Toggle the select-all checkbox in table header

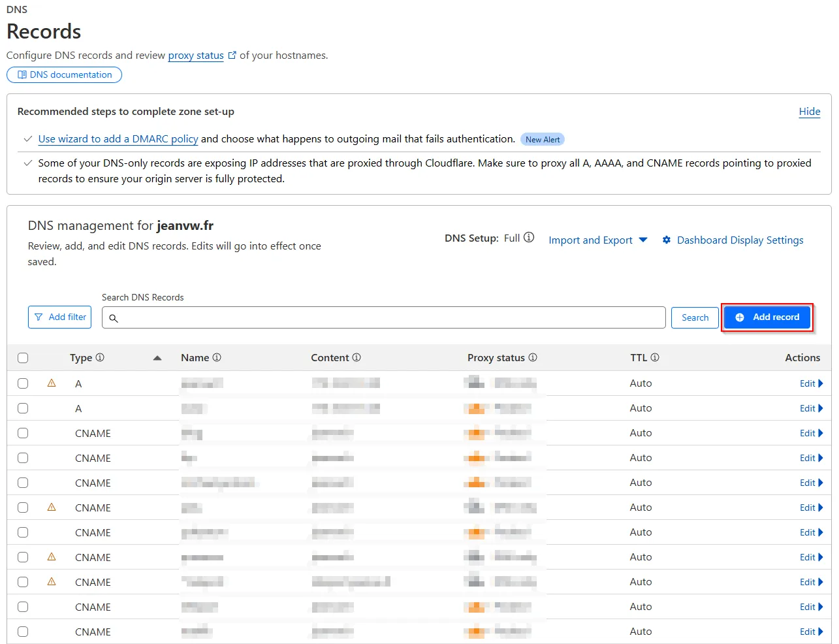click(x=23, y=358)
